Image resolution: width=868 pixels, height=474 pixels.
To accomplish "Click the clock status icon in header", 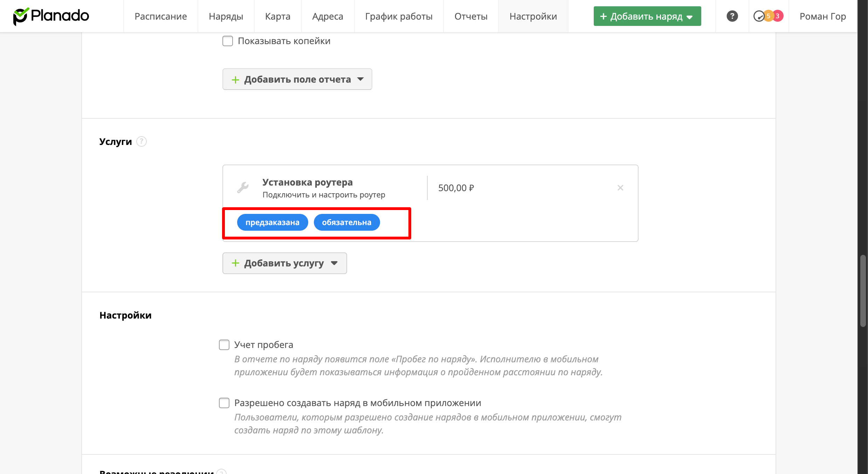I will [758, 16].
